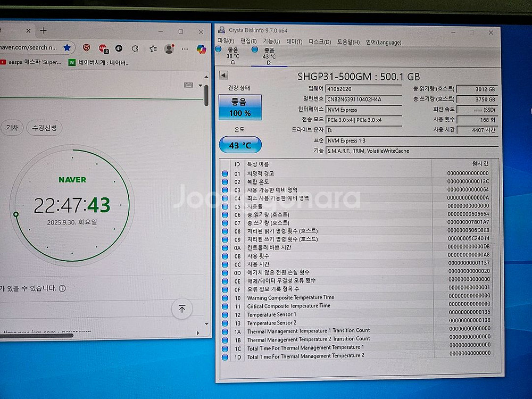Open the 언어(Language) menu
The image size is (532, 399).
coord(383,43)
